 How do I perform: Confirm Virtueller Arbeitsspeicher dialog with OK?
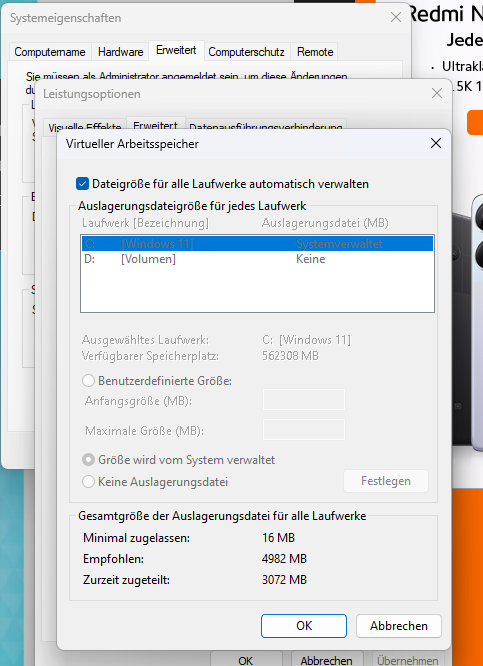tap(304, 626)
